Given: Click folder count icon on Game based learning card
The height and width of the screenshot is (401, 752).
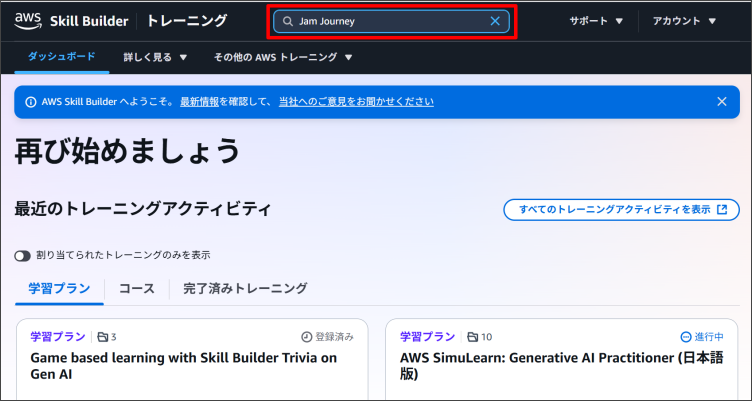Looking at the screenshot, I should (103, 337).
